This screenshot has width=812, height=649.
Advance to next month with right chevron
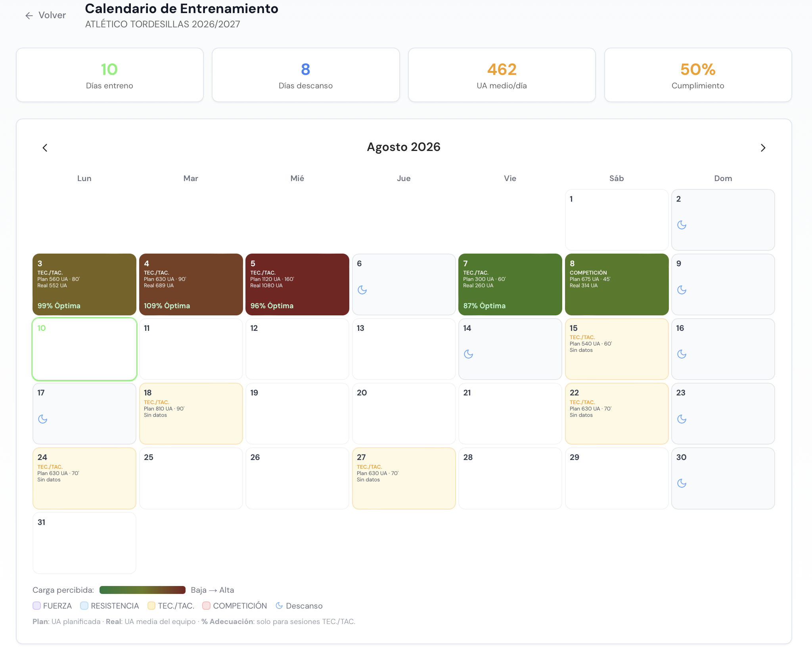coord(763,148)
